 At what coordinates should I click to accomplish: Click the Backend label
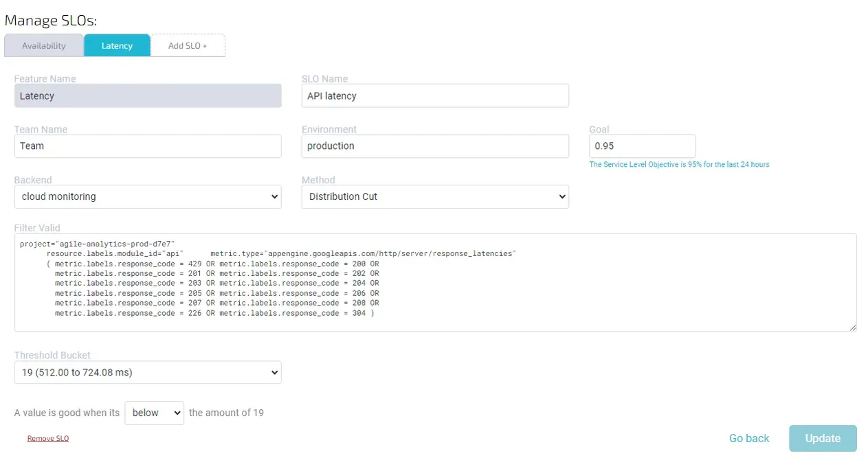tap(33, 180)
